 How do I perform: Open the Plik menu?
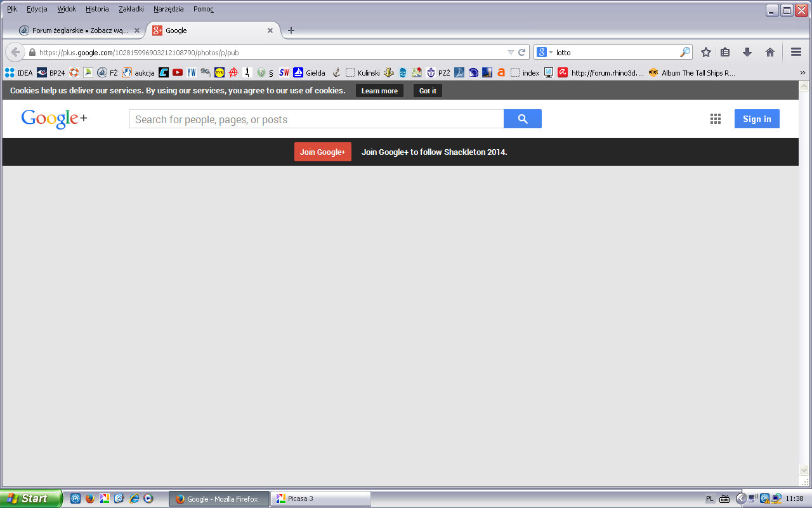[x=12, y=9]
